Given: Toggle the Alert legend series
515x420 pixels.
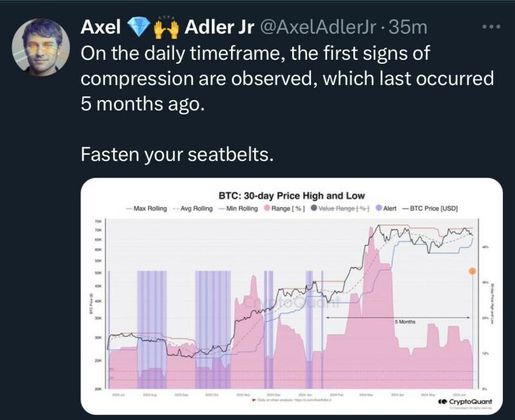Looking at the screenshot, I should click(386, 208).
